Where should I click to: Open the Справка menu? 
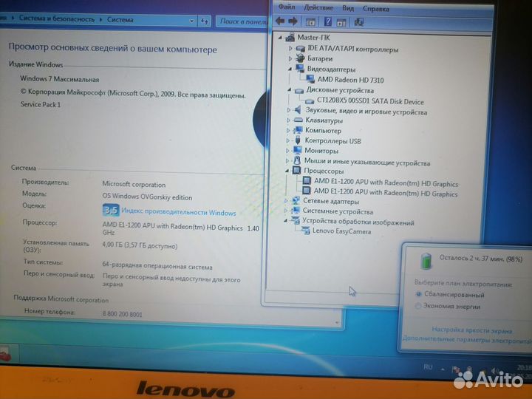[375, 9]
